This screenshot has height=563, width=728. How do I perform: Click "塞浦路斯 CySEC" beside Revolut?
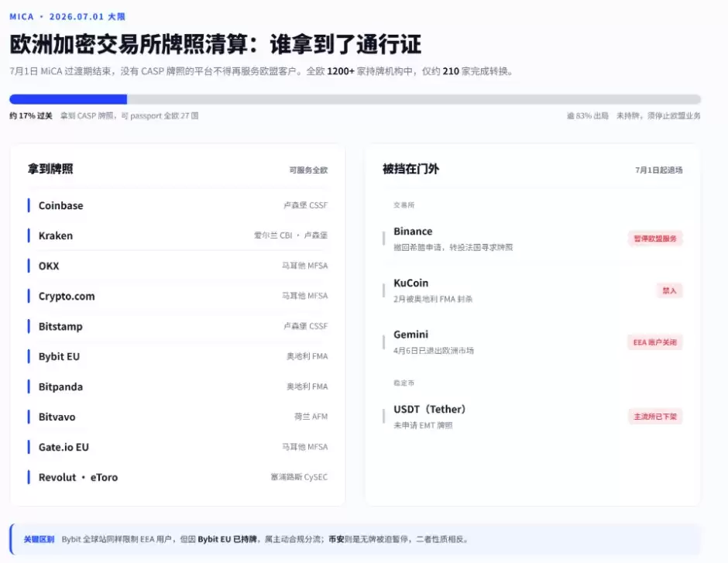click(299, 477)
